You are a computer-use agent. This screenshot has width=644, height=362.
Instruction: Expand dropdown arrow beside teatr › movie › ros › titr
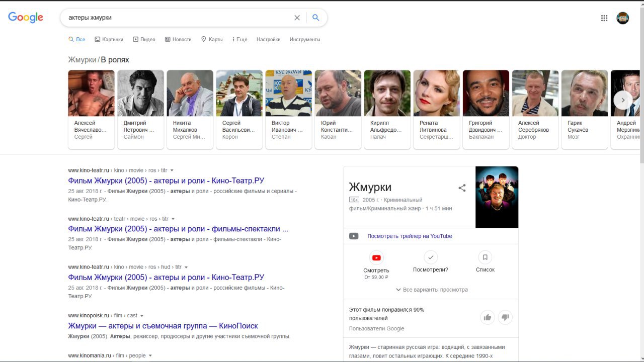point(173,219)
